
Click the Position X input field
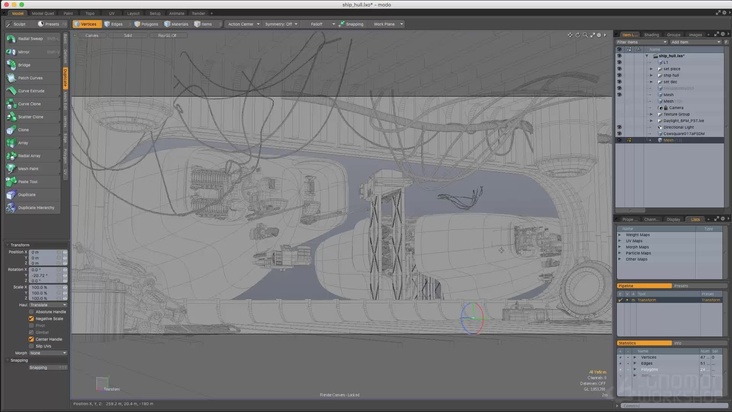pyautogui.click(x=44, y=252)
